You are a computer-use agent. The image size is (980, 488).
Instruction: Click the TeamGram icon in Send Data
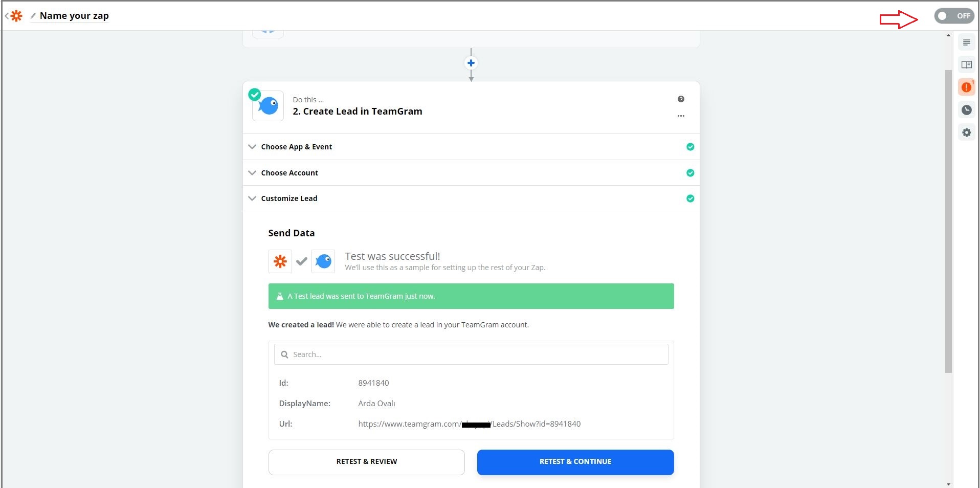[x=323, y=261]
